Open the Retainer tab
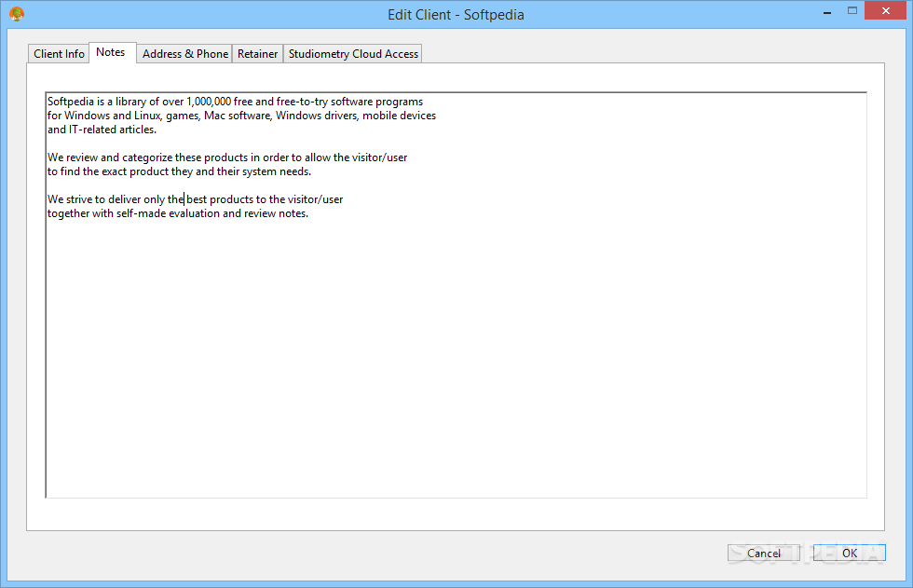This screenshot has width=913, height=588. click(257, 53)
